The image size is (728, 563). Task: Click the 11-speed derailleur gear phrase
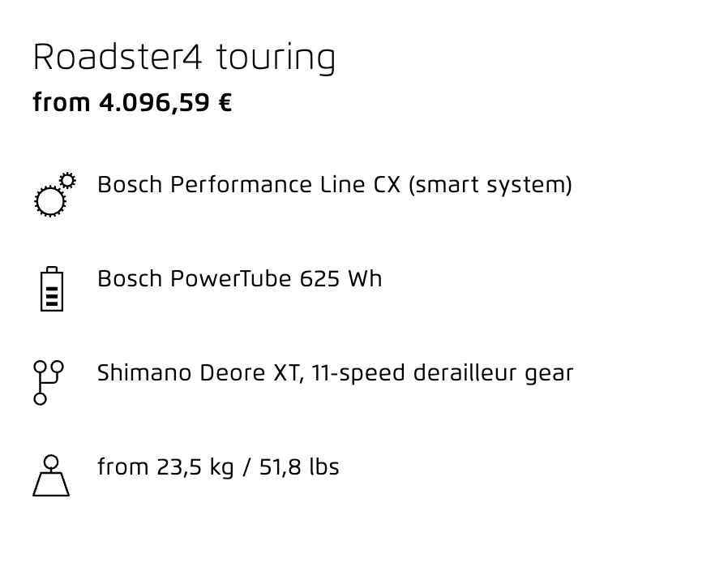pos(443,373)
